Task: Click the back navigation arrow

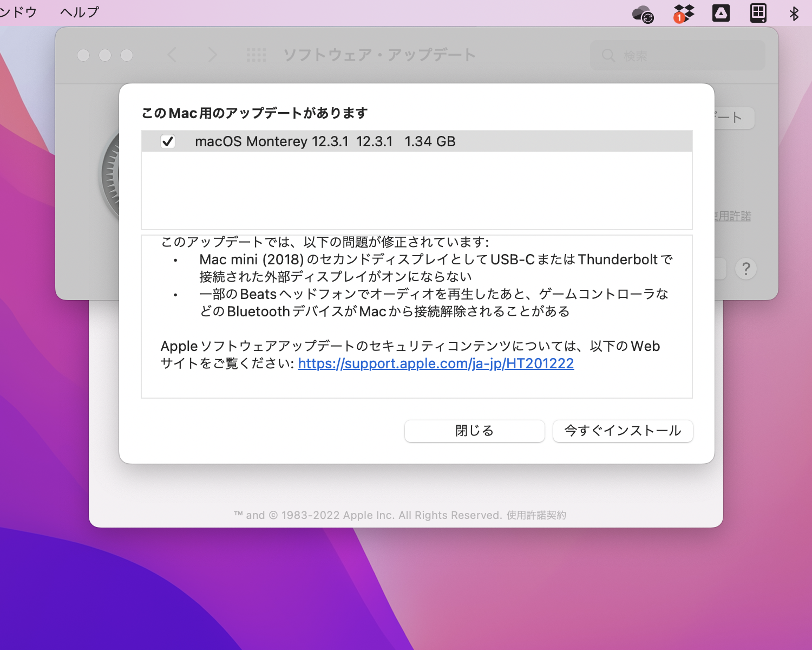Action: tap(172, 55)
